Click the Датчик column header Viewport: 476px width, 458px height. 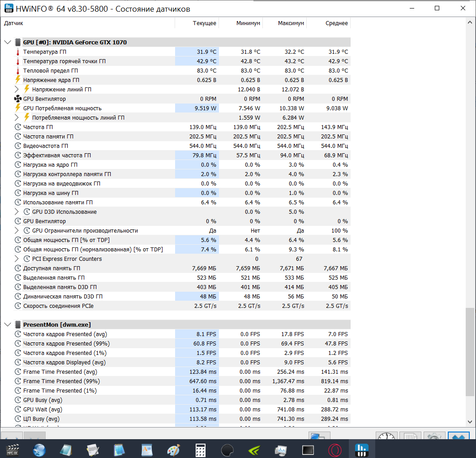88,23
